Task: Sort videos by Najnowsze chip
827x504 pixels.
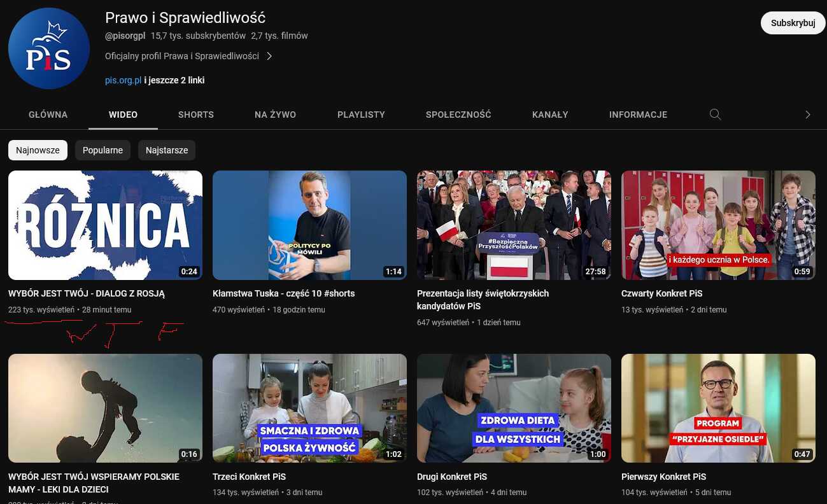Action: pyautogui.click(x=38, y=150)
